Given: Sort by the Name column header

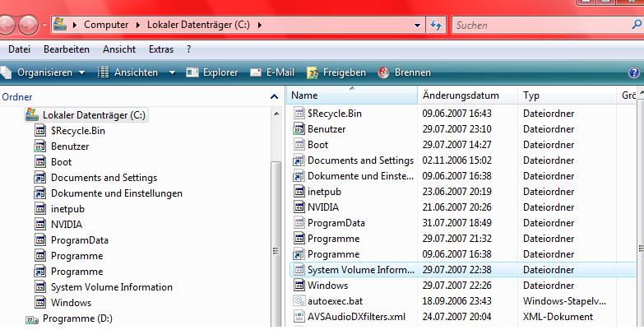Looking at the screenshot, I should click(352, 95).
